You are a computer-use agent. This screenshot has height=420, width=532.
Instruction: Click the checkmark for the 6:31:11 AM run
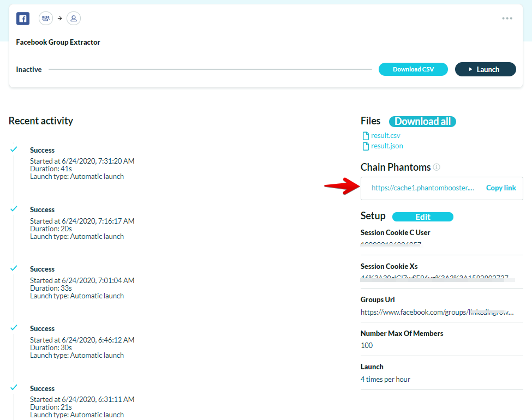coord(14,387)
